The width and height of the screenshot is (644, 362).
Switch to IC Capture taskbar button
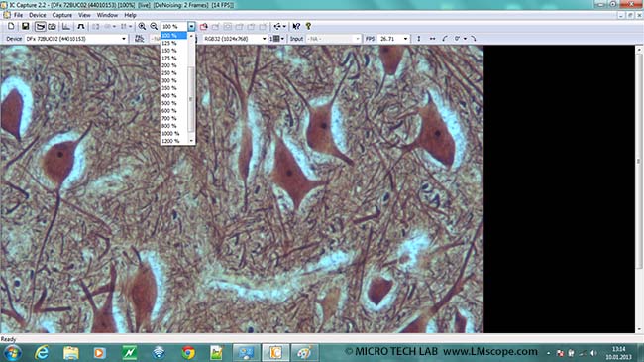[x=275, y=353]
